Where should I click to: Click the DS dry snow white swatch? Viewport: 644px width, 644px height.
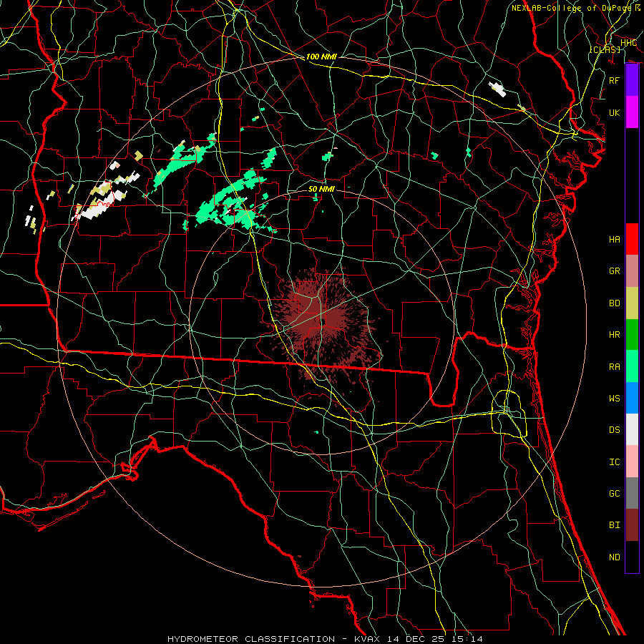632,429
